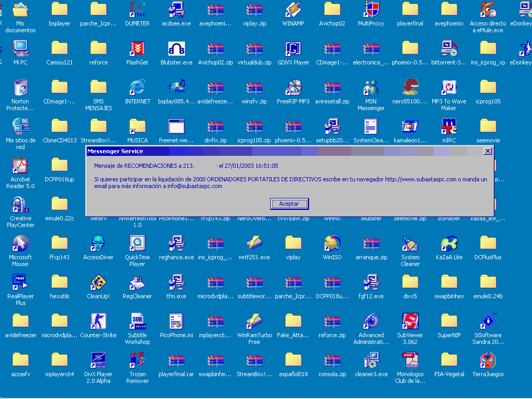Open the SMS MENSAJES folder
This screenshot has height=399, width=532.
(x=98, y=87)
